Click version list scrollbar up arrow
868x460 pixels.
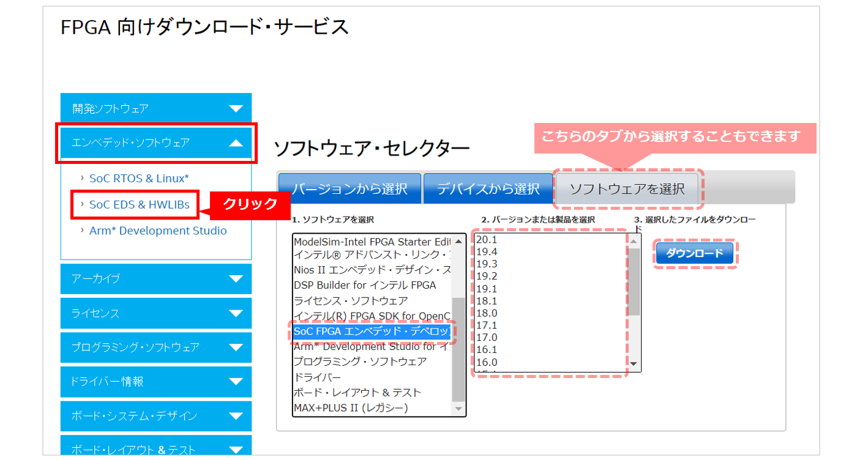[634, 241]
